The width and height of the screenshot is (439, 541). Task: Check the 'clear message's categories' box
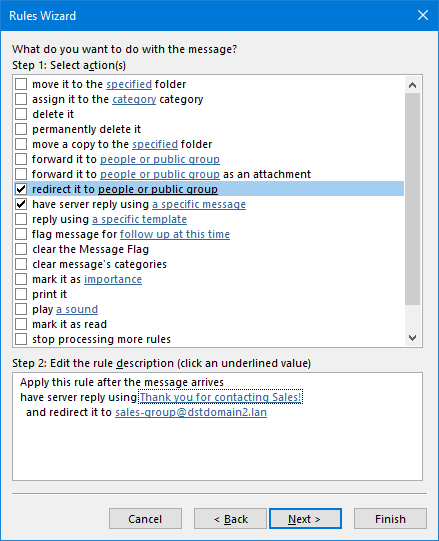click(21, 264)
